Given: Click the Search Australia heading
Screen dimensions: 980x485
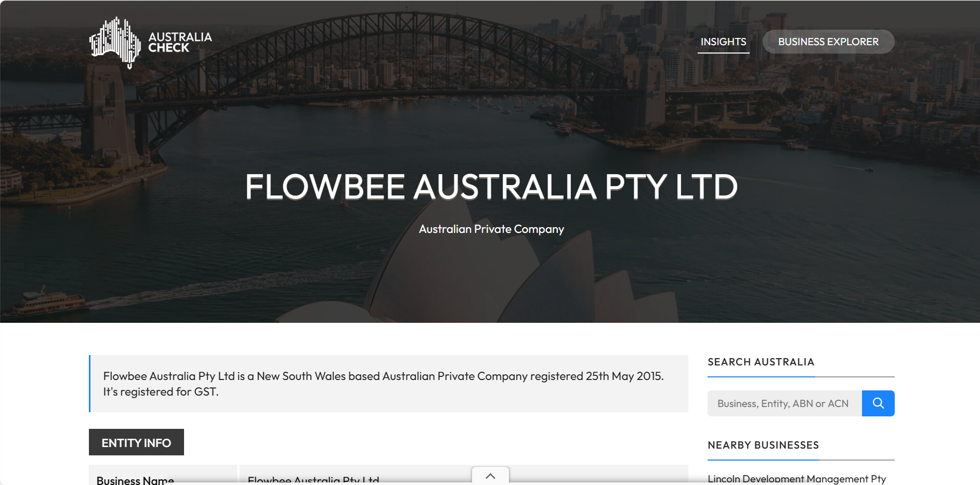Looking at the screenshot, I should (761, 362).
